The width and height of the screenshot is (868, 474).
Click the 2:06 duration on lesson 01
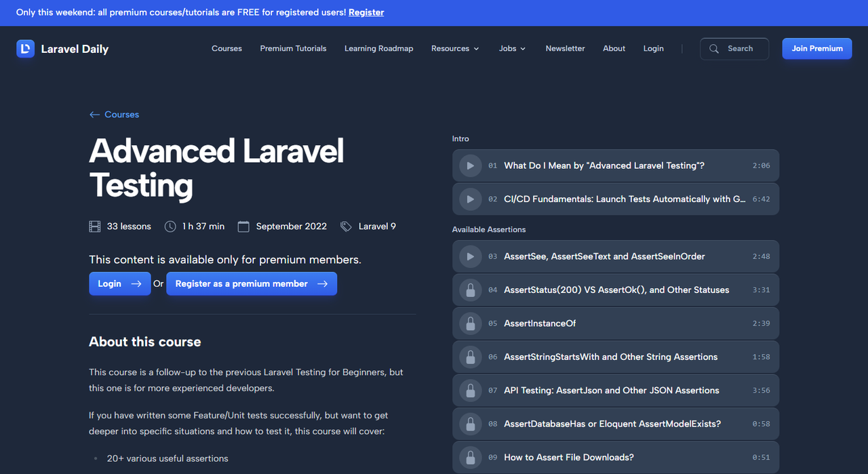coord(761,165)
